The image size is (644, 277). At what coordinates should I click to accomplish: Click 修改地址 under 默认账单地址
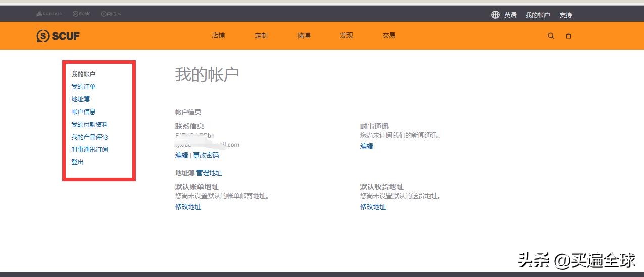188,207
